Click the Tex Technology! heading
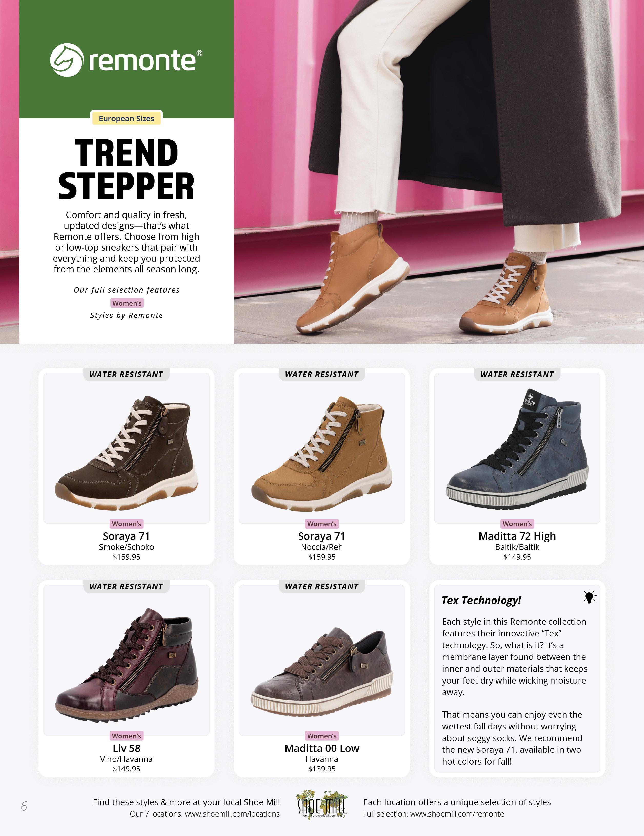644x836 pixels. tap(481, 600)
